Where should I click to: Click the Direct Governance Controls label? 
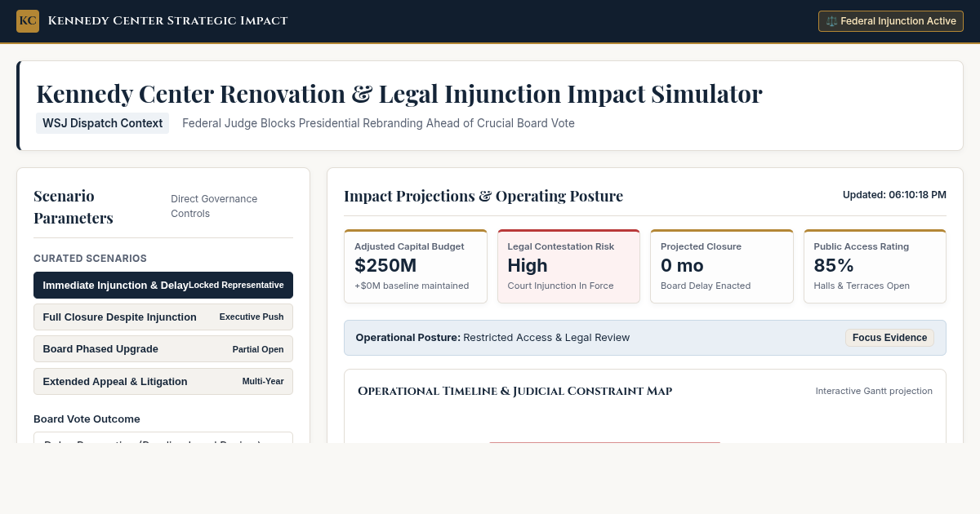point(214,206)
